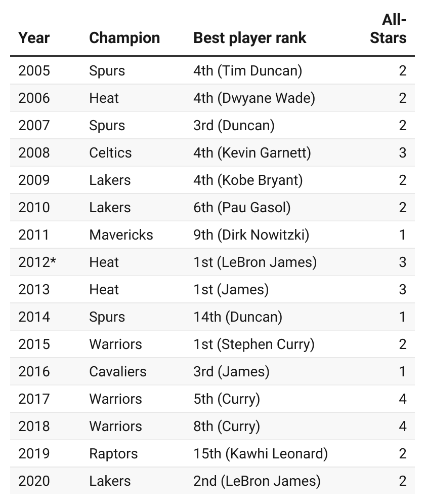
Task: Click the 2020 year cell
Action: tap(34, 481)
